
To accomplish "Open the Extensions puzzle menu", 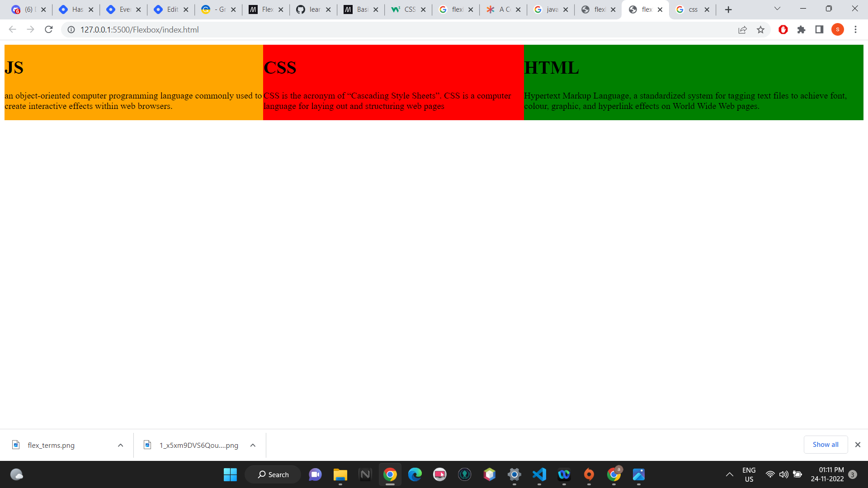I will 801,30.
